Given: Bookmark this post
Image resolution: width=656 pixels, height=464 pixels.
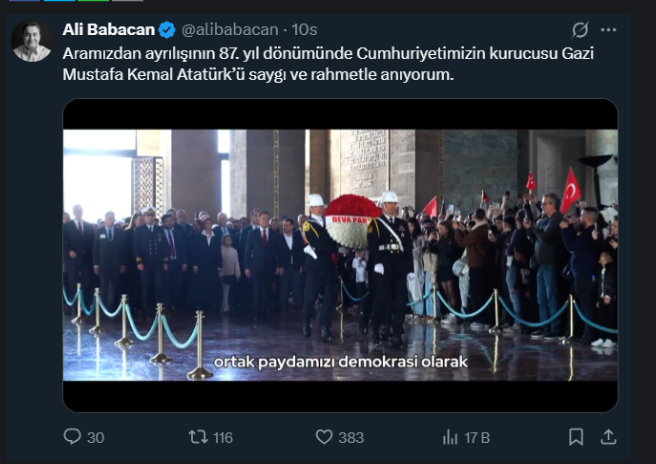Looking at the screenshot, I should pos(576,437).
